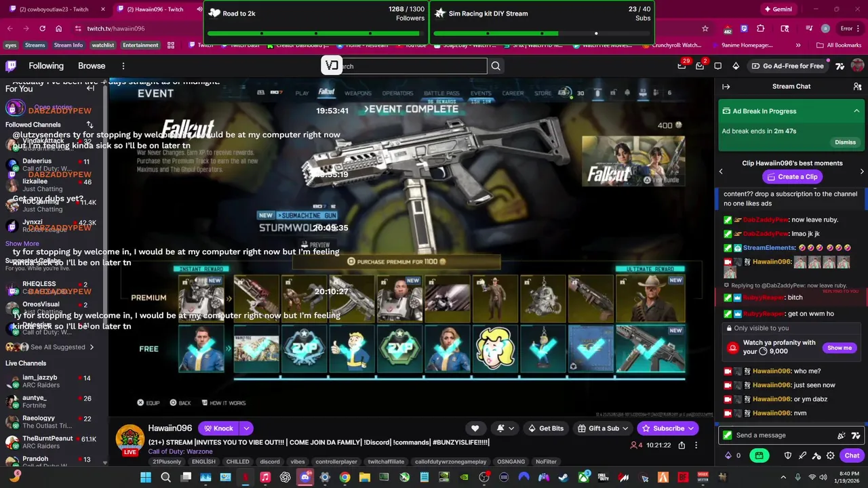Viewport: 868px width, 488px height.
Task: Open the Twitch home logo
Action: click(11, 66)
